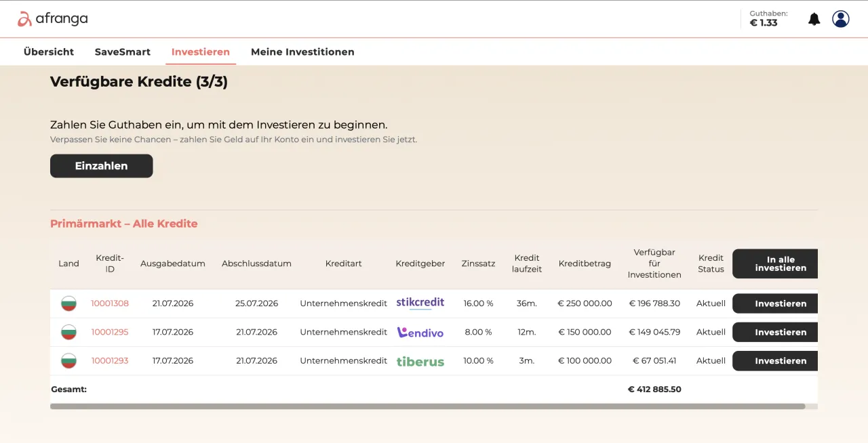Go to the Übersicht tab
The height and width of the screenshot is (443, 868).
point(49,51)
